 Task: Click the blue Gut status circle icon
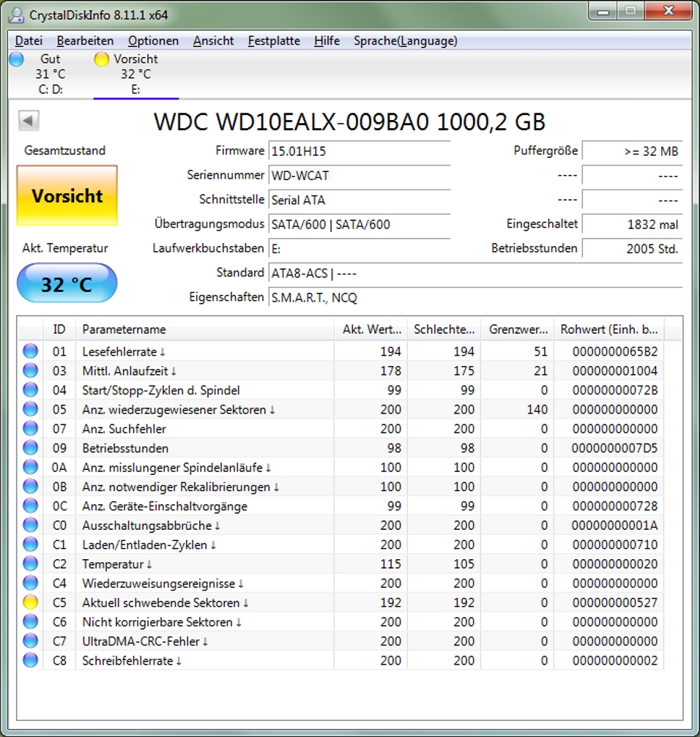(16, 59)
